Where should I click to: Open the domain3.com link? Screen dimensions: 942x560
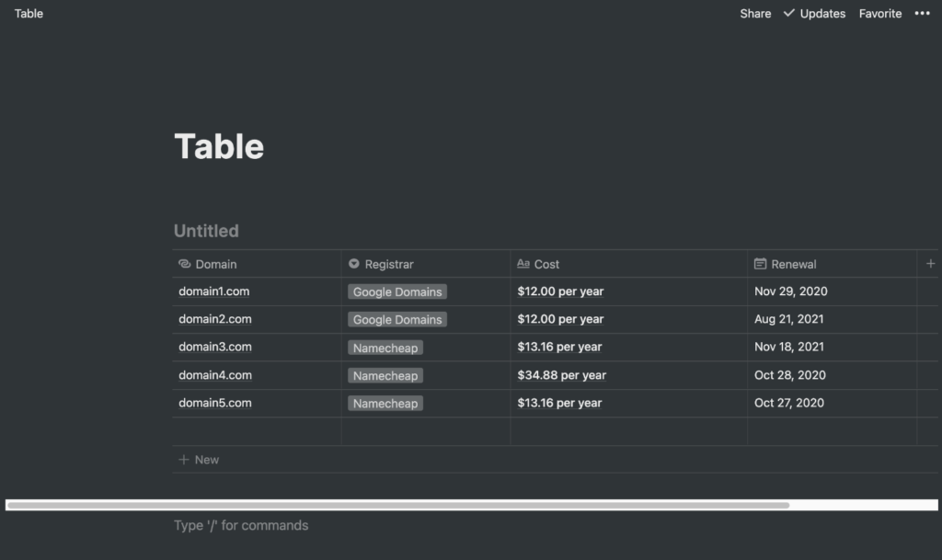215,347
